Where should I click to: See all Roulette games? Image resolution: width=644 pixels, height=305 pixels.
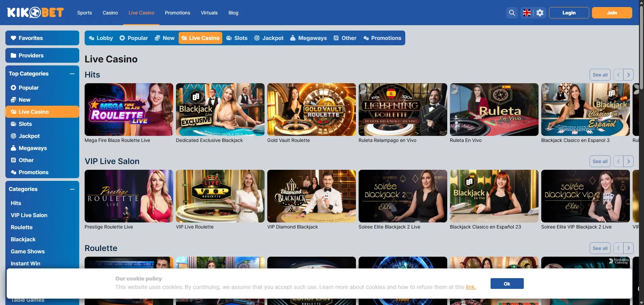point(600,248)
